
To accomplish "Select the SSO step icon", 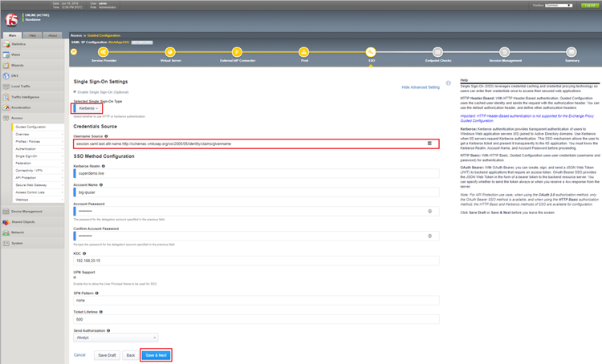I will (x=371, y=52).
